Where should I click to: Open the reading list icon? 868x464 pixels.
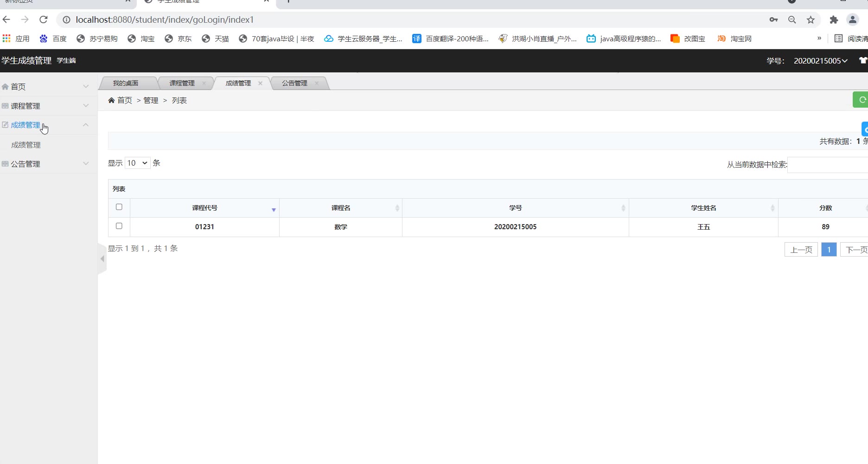pyautogui.click(x=838, y=39)
